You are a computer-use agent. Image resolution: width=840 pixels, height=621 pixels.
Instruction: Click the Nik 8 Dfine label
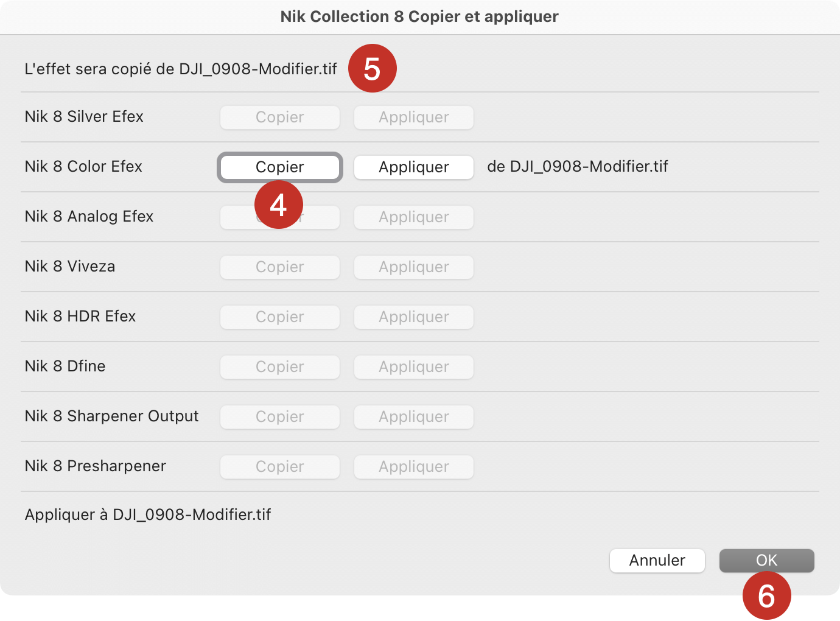(x=65, y=366)
